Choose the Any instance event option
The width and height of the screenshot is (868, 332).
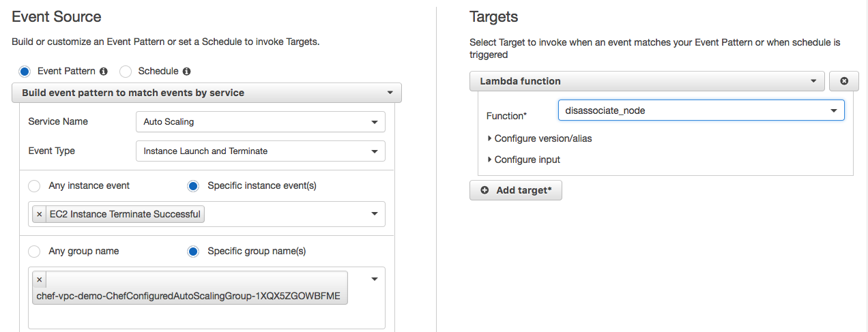34,185
